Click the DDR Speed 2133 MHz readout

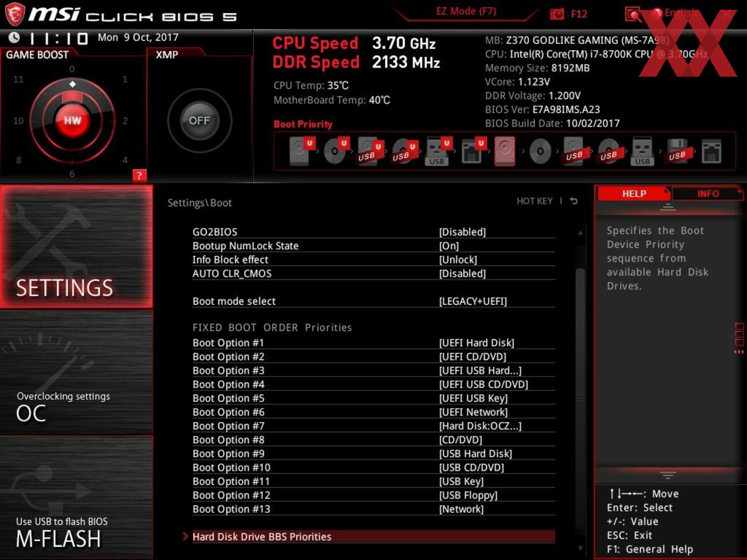click(x=356, y=62)
